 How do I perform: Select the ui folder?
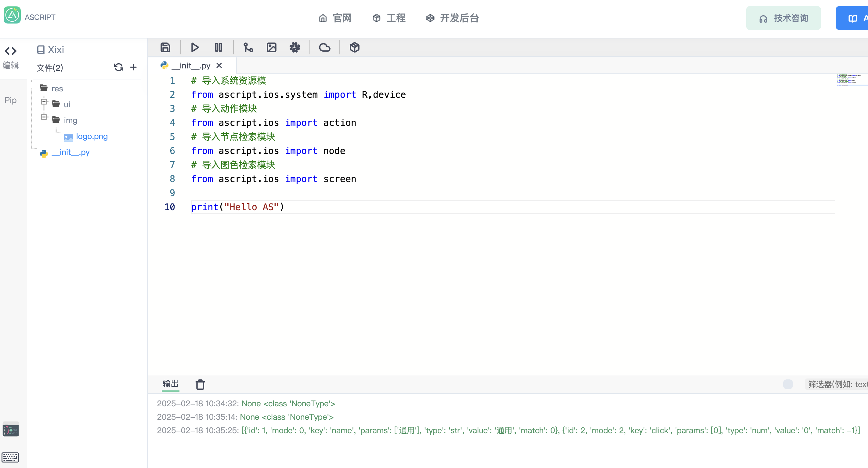61,104
